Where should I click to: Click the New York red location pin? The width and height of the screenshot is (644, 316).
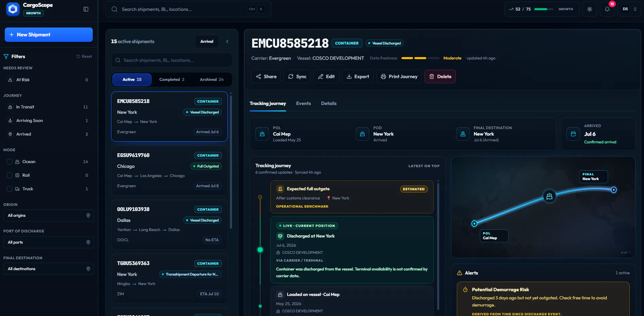[x=328, y=198]
